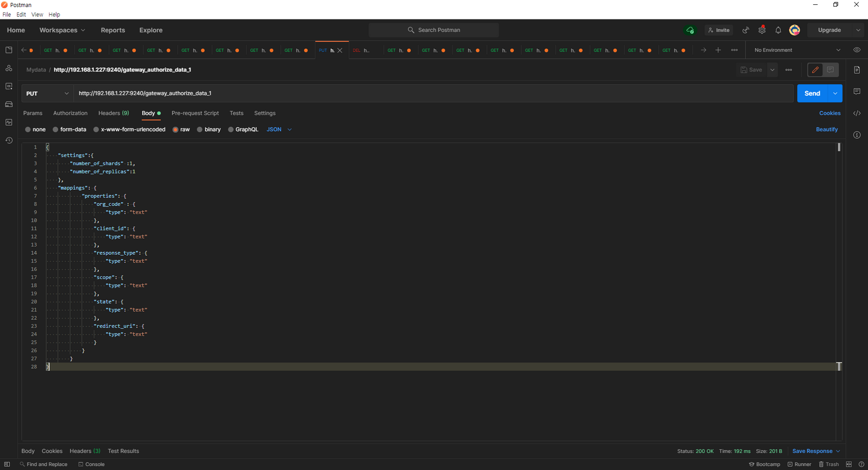
Task: Select the binary body option
Action: [x=200, y=130]
